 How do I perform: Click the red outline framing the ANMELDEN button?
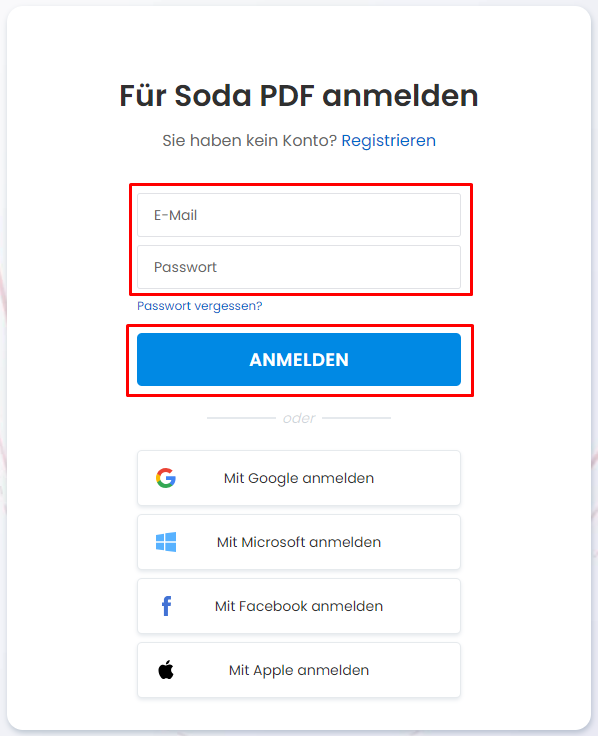coord(300,325)
